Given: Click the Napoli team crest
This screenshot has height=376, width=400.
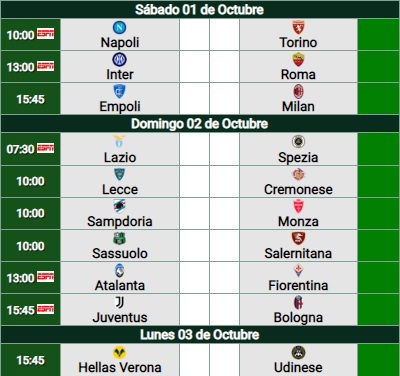Looking at the screenshot, I should click(x=119, y=27).
